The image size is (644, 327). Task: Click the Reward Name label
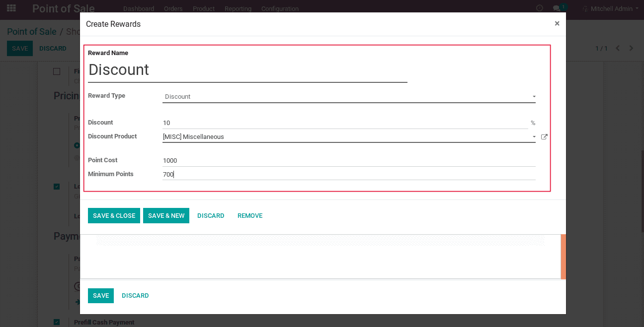click(108, 53)
